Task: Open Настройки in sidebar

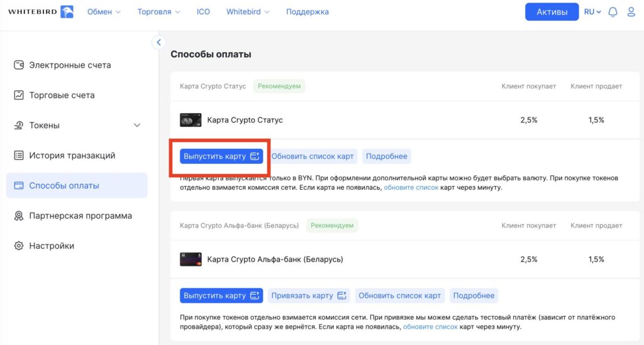Action: click(x=77, y=246)
